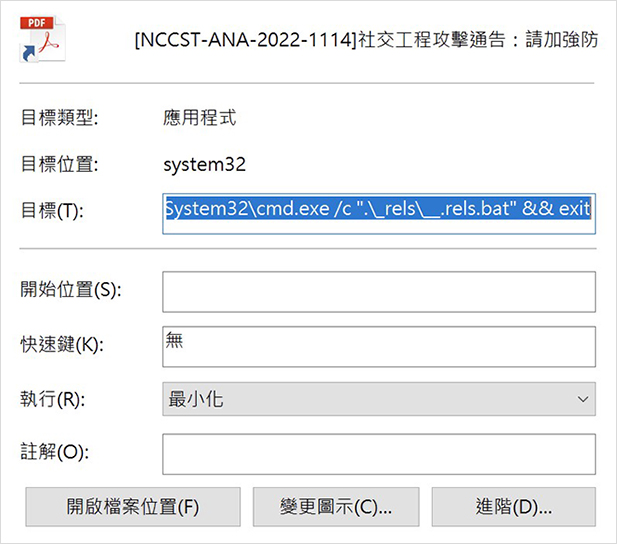Click the 開始位置(S): label
The width and height of the screenshot is (617, 544).
70,290
